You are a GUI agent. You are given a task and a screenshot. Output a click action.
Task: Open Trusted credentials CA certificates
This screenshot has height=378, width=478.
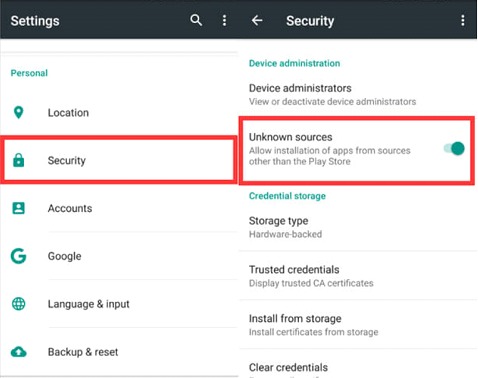click(358, 276)
